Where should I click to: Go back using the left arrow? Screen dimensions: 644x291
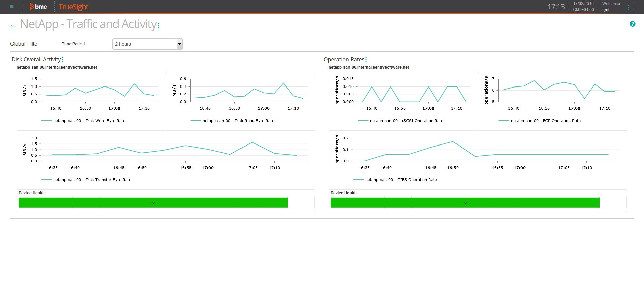pos(13,26)
